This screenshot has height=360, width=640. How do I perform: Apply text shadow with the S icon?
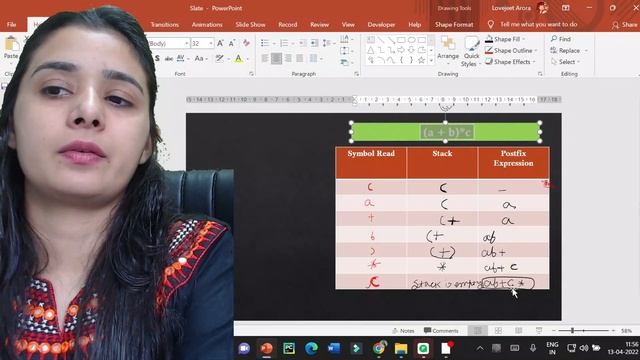click(157, 59)
